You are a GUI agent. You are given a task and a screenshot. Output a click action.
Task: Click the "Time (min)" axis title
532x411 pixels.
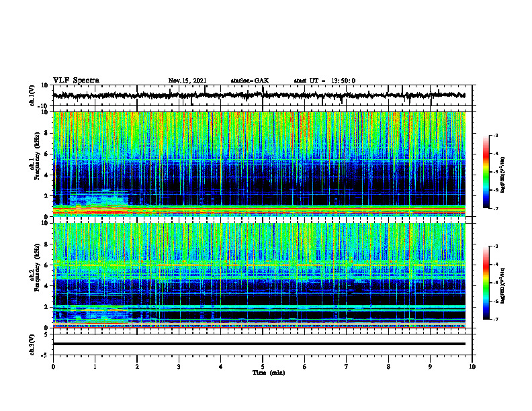click(x=269, y=373)
